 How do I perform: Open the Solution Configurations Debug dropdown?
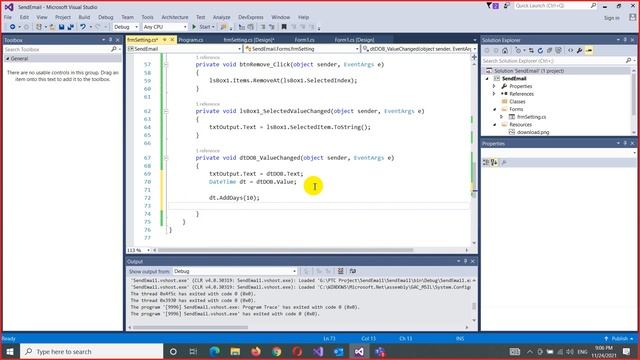(126, 27)
